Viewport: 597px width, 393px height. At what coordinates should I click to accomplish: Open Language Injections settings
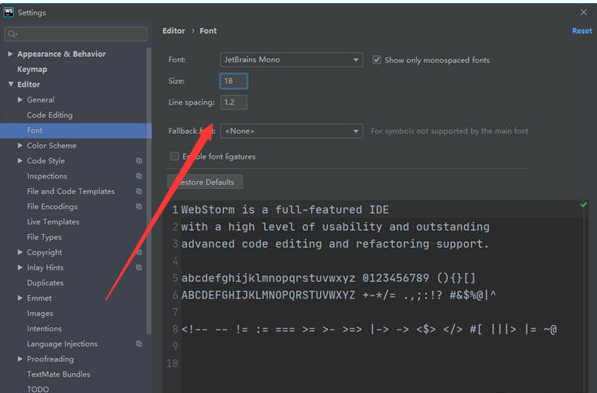click(62, 343)
